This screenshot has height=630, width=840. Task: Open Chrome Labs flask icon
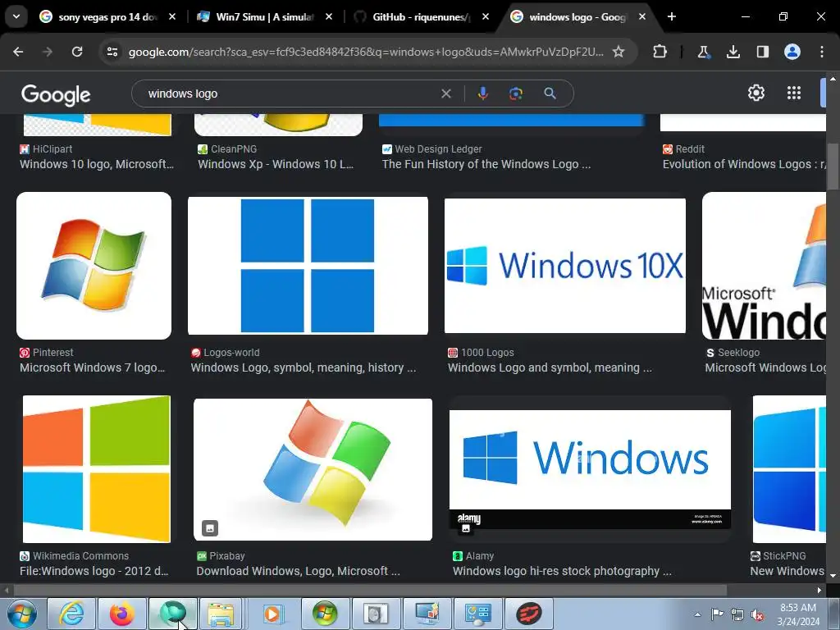(x=703, y=52)
